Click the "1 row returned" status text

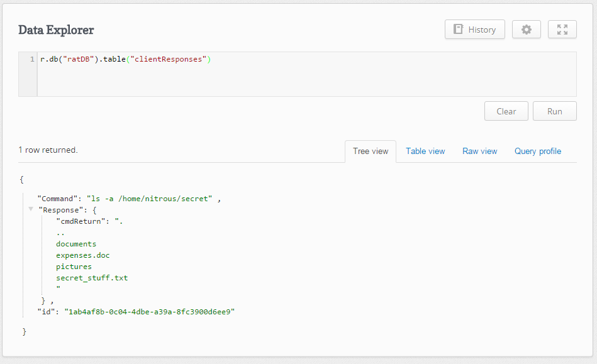click(48, 150)
